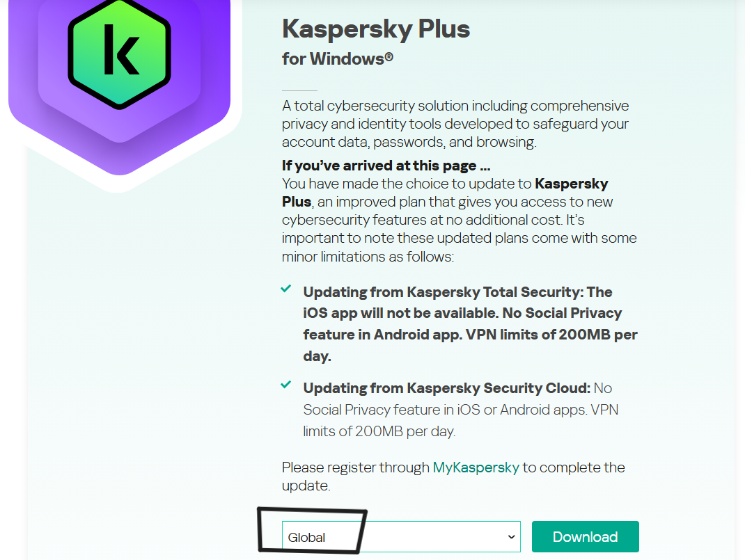Click the "Updating from Kaspersky Security Cloud" bold text

[x=447, y=388]
